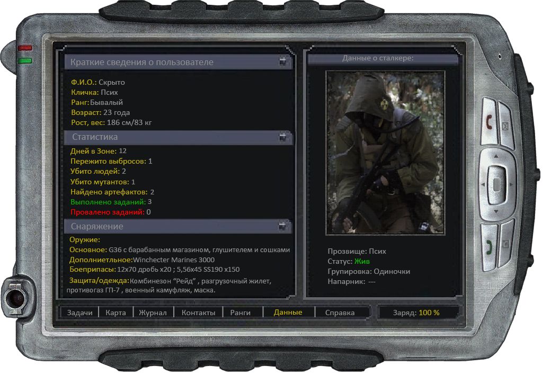The height and width of the screenshot is (392, 551).
Task: Switch to the Карта tab
Action: click(x=115, y=313)
